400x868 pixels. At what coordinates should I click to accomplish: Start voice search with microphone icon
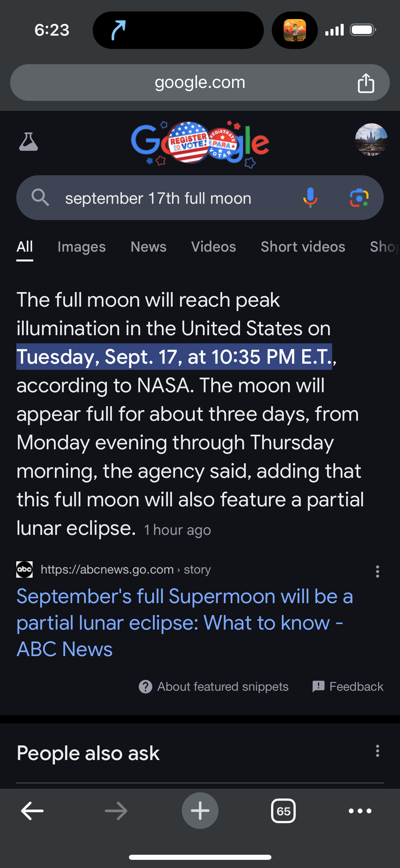click(x=310, y=198)
